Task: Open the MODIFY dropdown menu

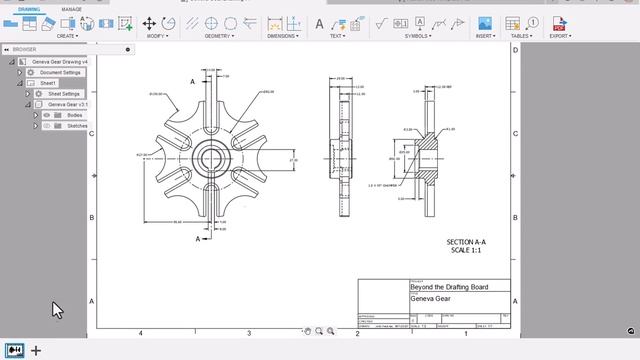Action: tap(158, 36)
